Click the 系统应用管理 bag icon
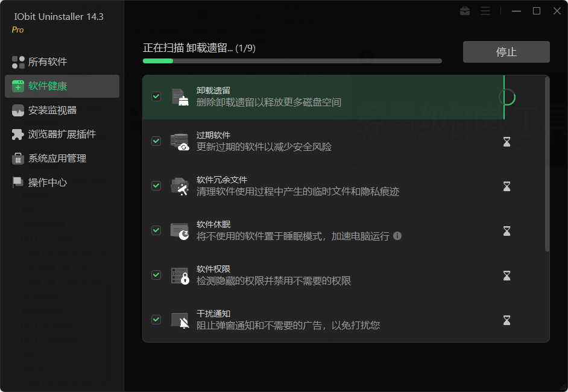The width and height of the screenshot is (568, 392). click(18, 159)
